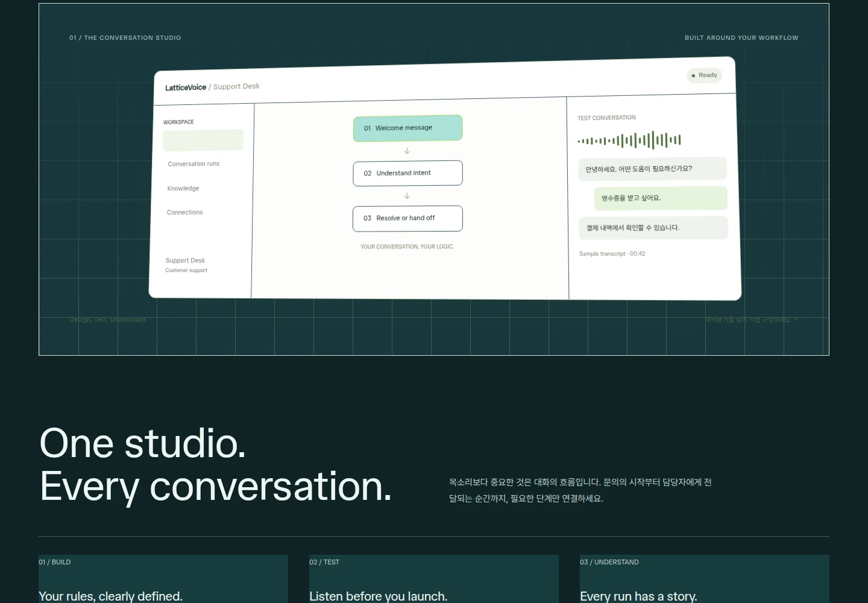Click the Design. Test. Understand. tagline
868x603 pixels.
point(108,320)
